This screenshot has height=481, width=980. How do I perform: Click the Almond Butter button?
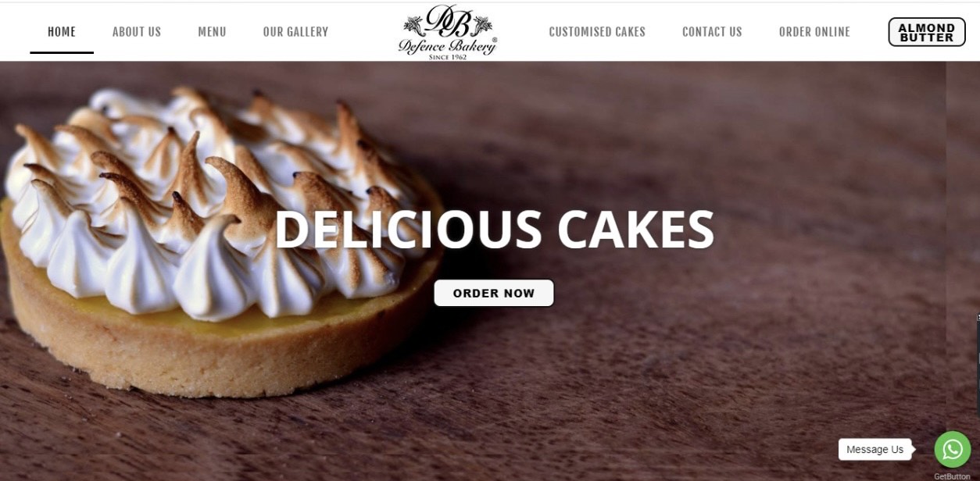click(x=927, y=32)
